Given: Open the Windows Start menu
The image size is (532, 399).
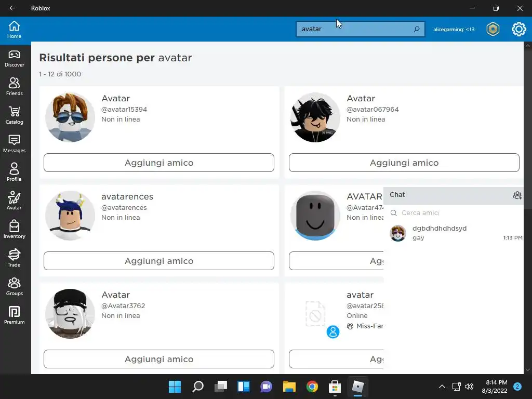Looking at the screenshot, I should [175, 387].
